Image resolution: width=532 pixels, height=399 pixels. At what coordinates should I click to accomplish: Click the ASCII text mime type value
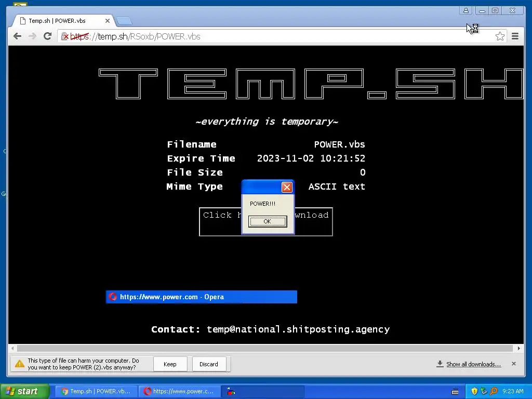click(337, 187)
